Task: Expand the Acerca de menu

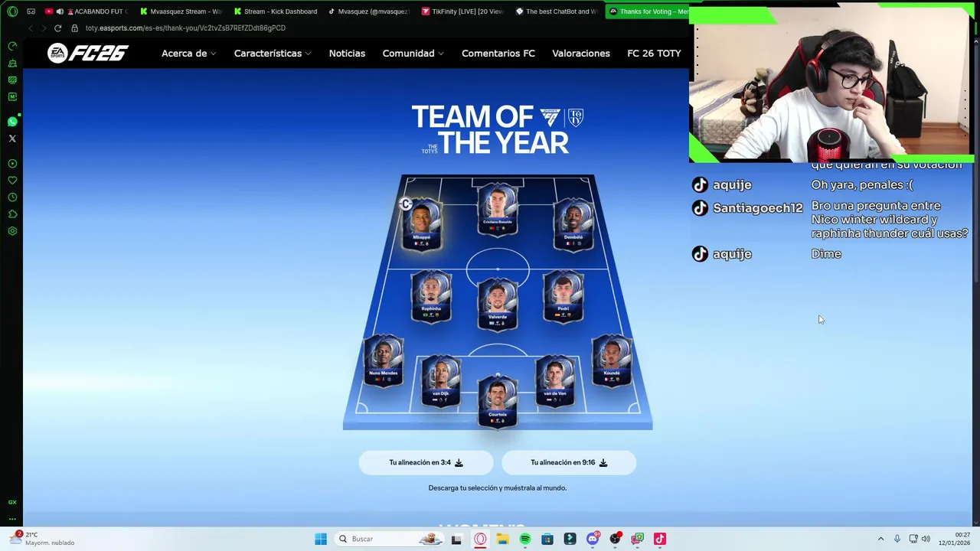Action: pos(188,54)
